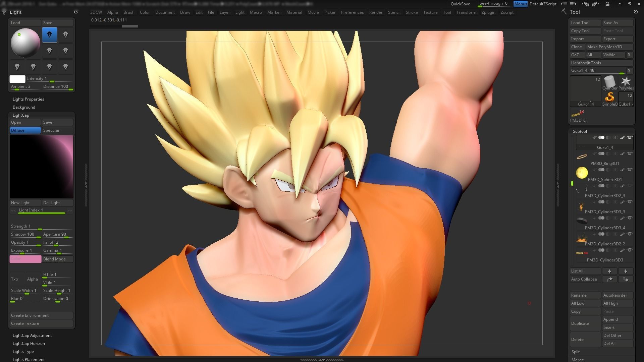This screenshot has width=644, height=362.
Task: Expand LightCap Horizon section
Action: click(29, 344)
